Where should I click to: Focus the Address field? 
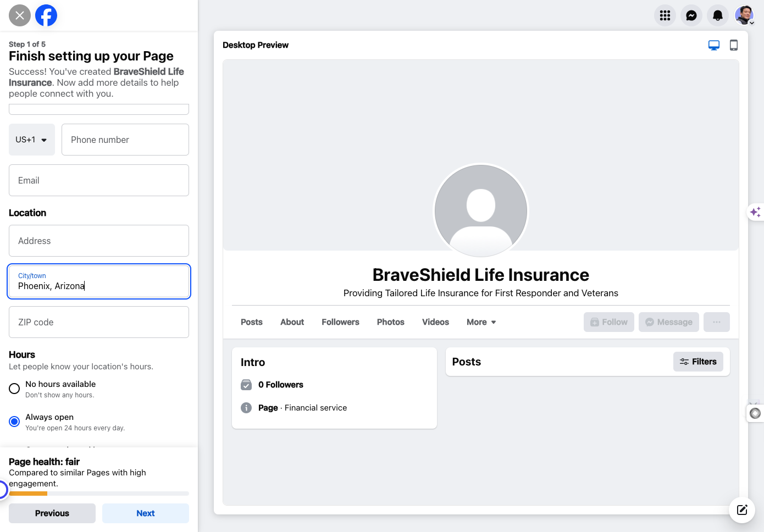point(99,241)
